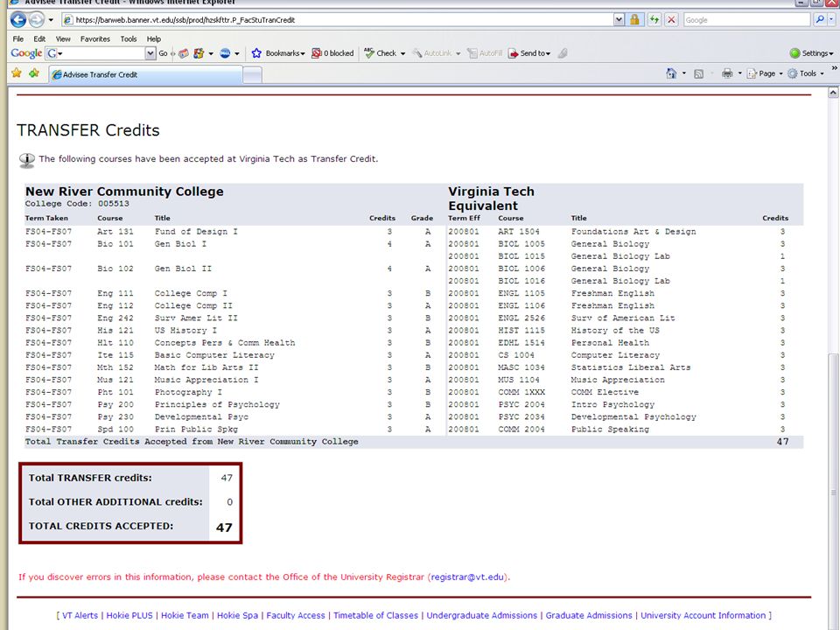Click the browser Back arrow button

click(18, 20)
